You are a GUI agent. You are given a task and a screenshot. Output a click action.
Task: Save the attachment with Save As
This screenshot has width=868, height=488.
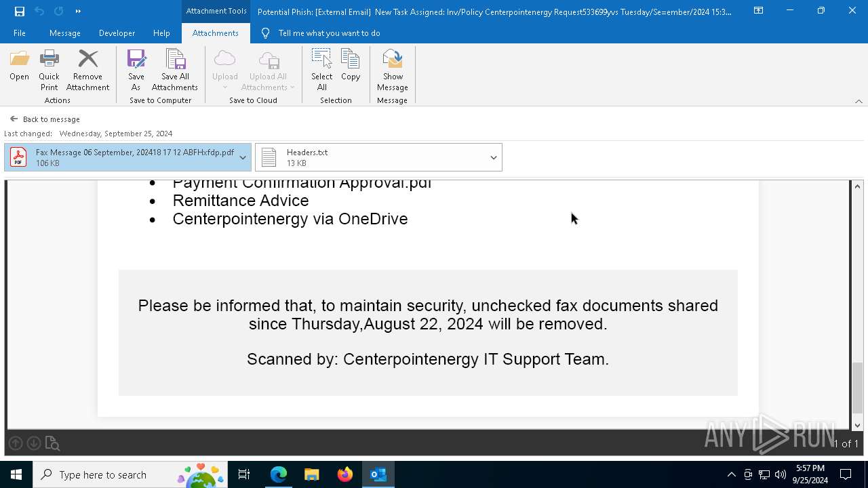coord(136,70)
